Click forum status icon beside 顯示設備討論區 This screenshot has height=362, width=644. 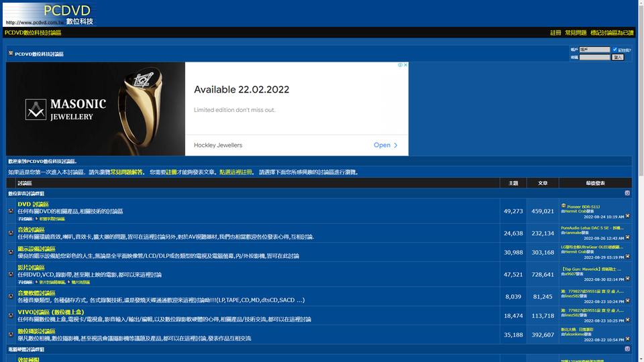[x=11, y=252]
